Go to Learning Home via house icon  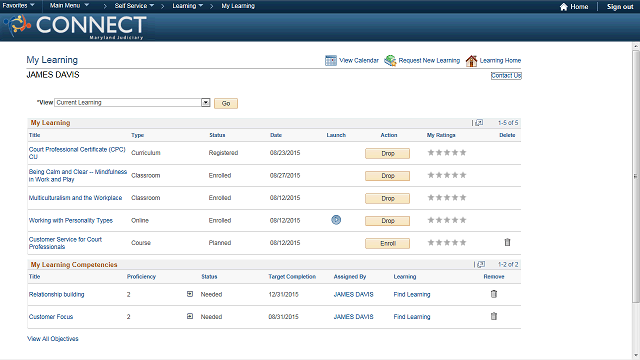coord(471,60)
